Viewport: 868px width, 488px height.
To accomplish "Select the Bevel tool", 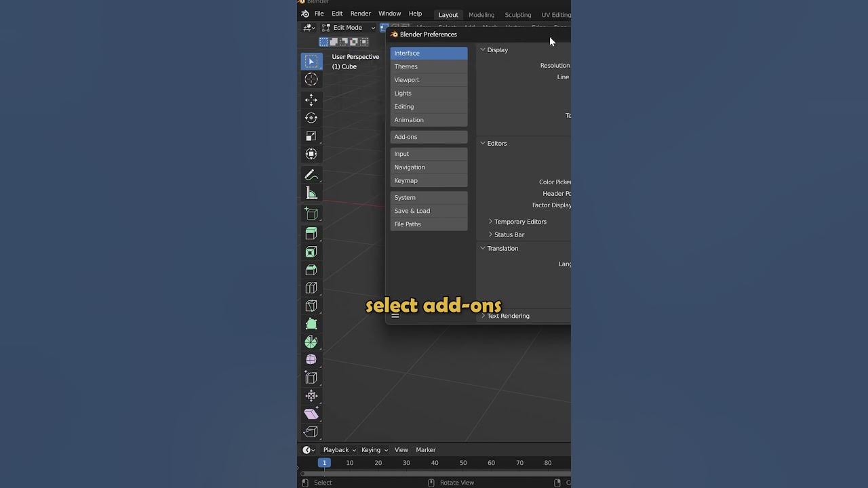I will [x=311, y=270].
